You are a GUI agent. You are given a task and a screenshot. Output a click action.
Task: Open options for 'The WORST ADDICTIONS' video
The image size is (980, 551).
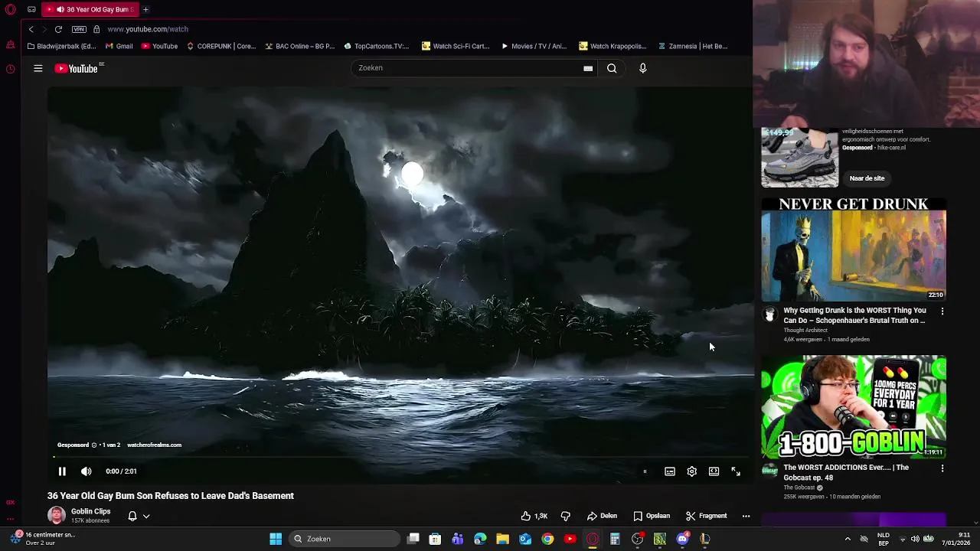click(942, 468)
